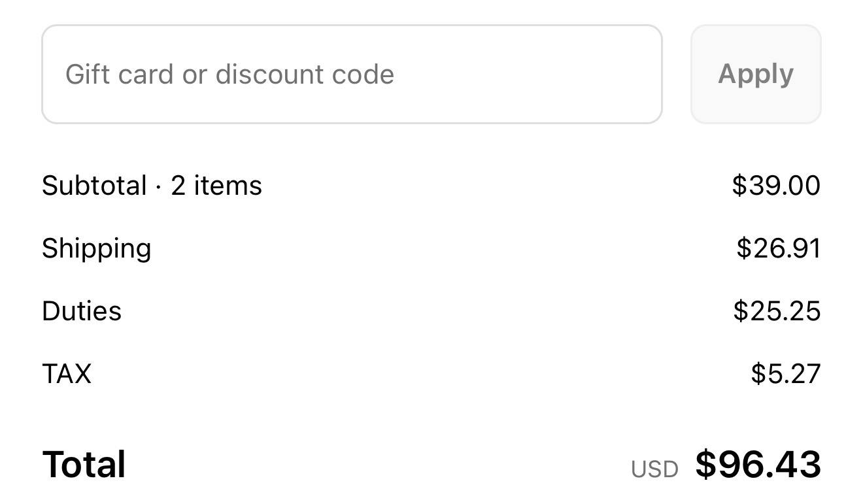Select the "2 items" count text
863x504 pixels.
[216, 186]
